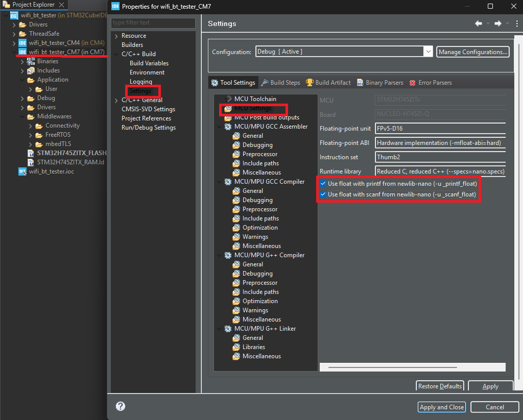Click the Apply and Close button
The width and height of the screenshot is (523, 420).
[x=442, y=407]
